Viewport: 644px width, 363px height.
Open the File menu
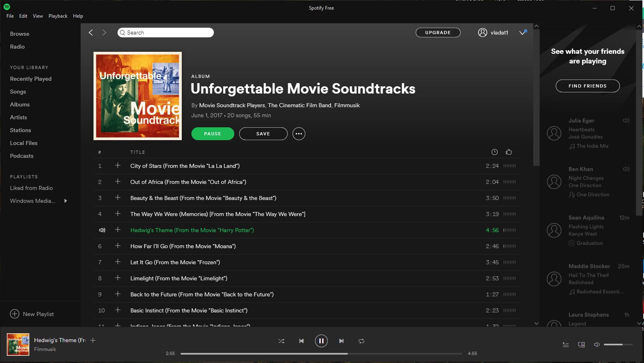point(10,16)
